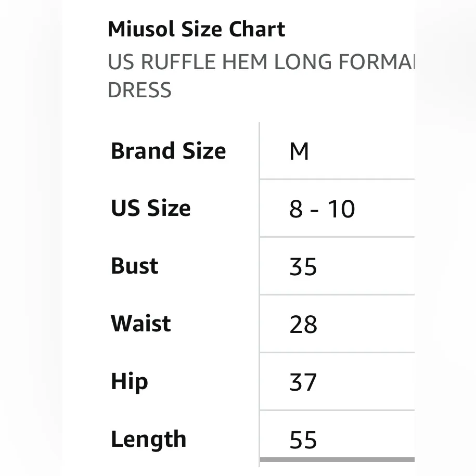Select the hip value 37

tap(303, 383)
